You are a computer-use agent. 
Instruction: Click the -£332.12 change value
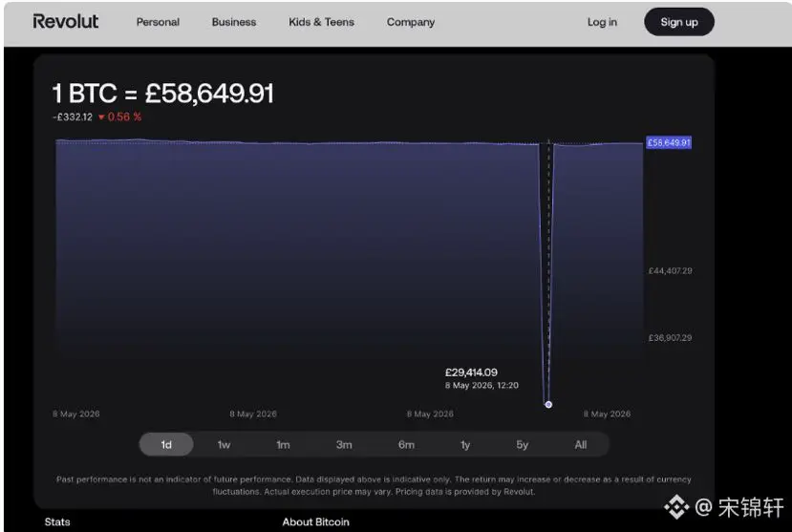pos(73,117)
